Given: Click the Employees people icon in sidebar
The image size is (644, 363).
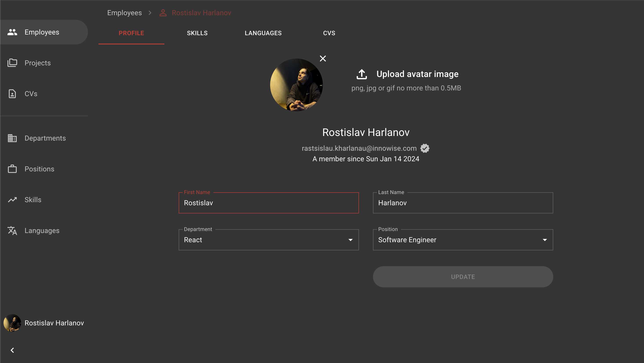Looking at the screenshot, I should 12,32.
